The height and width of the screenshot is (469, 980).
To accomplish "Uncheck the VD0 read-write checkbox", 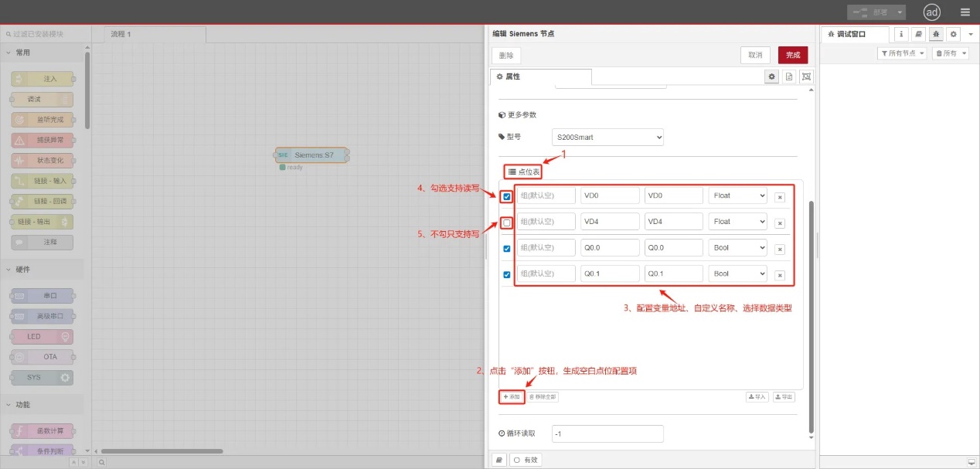I will coord(507,196).
